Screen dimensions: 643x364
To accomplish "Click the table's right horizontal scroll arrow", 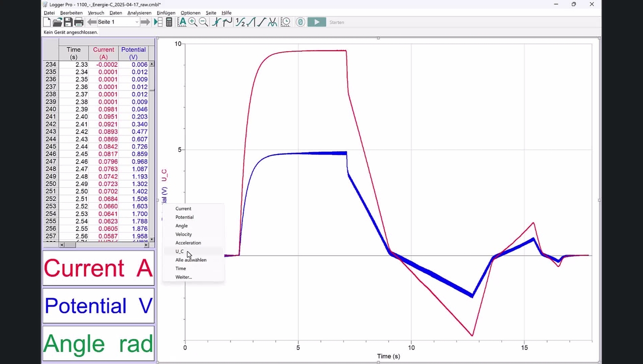I will [x=146, y=245].
